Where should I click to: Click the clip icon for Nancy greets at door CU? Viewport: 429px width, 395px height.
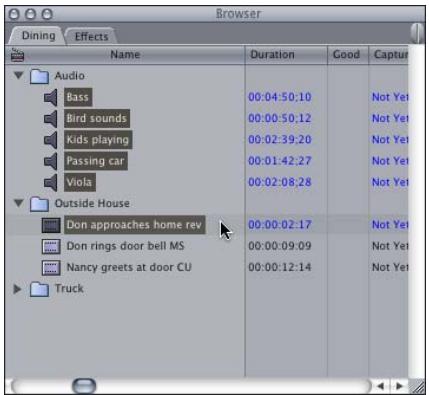point(51,268)
